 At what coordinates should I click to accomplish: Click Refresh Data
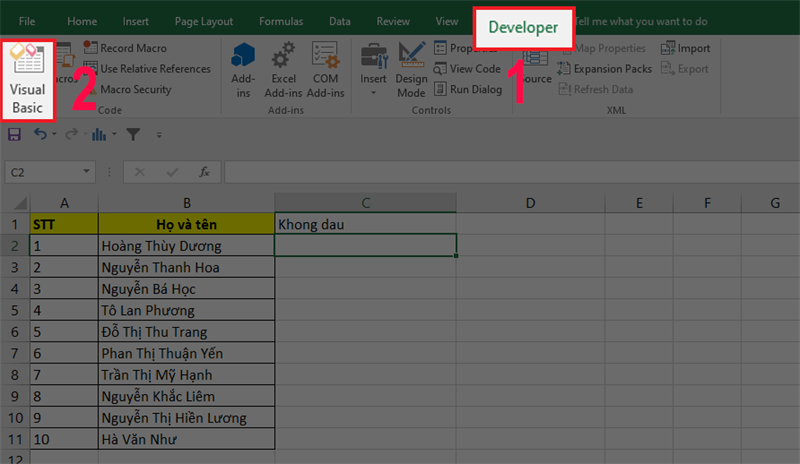pyautogui.click(x=596, y=89)
